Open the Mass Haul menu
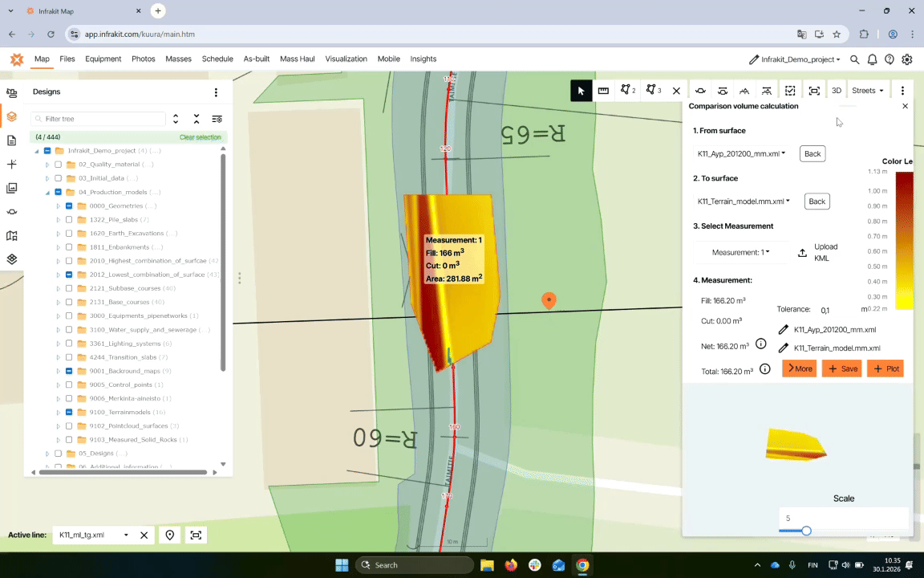This screenshot has width=924, height=578. pyautogui.click(x=298, y=59)
